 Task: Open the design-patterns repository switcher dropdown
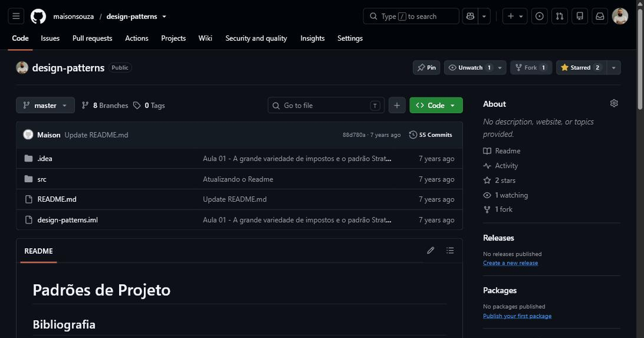[x=164, y=17]
